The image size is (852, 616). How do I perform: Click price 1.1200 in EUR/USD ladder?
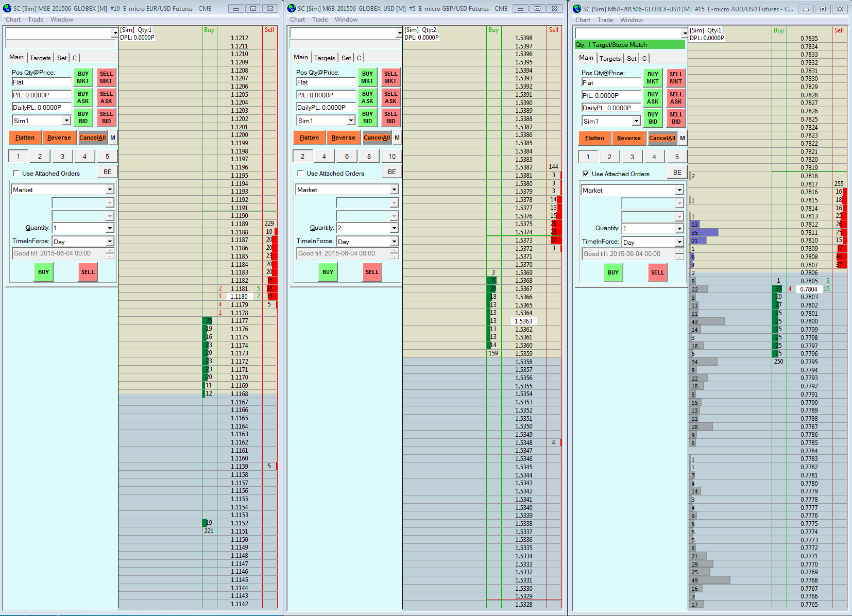tap(239, 135)
